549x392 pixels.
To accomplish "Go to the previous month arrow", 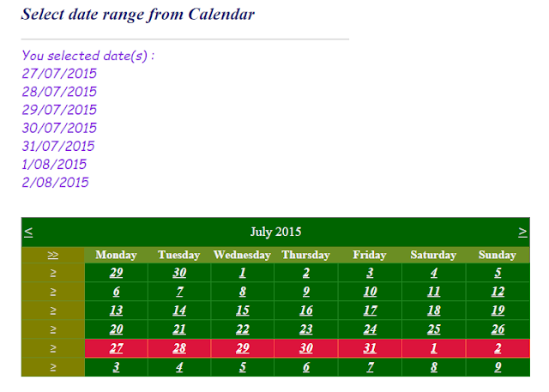I will click(x=28, y=232).
